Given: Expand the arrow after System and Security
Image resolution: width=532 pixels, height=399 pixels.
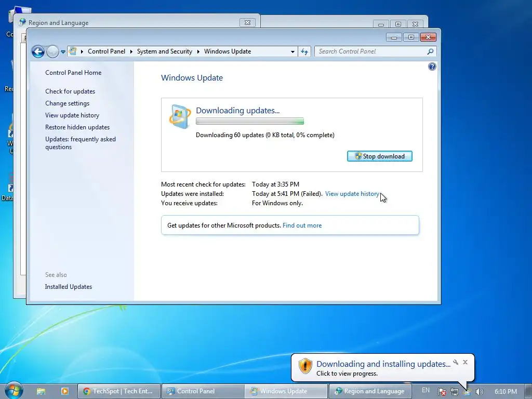Looking at the screenshot, I should 198,51.
